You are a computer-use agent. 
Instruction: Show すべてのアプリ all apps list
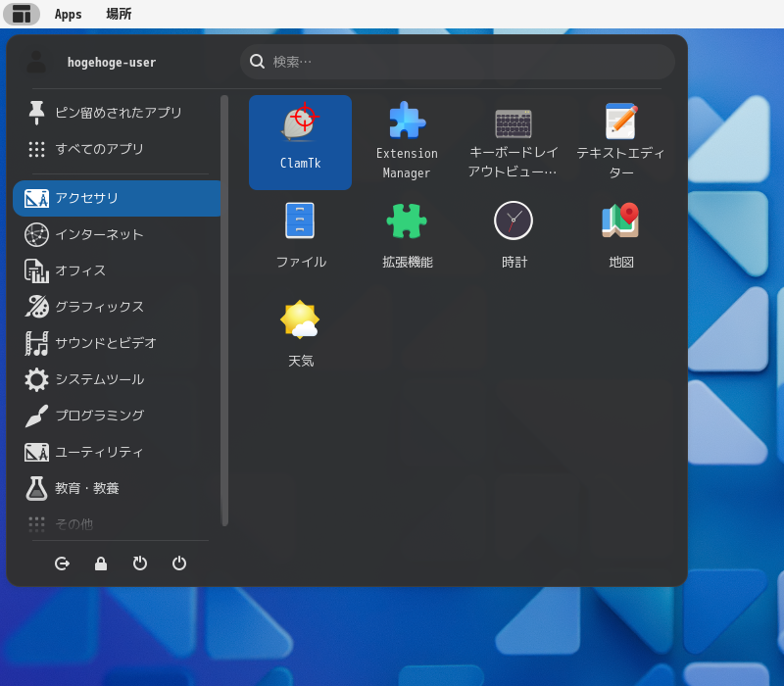point(118,149)
